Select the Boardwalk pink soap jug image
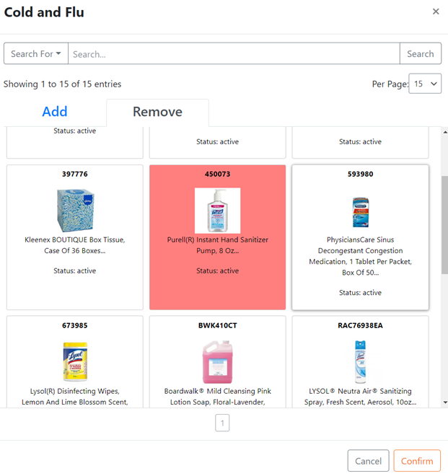Viewport: 448px width, 476px height. (x=217, y=362)
